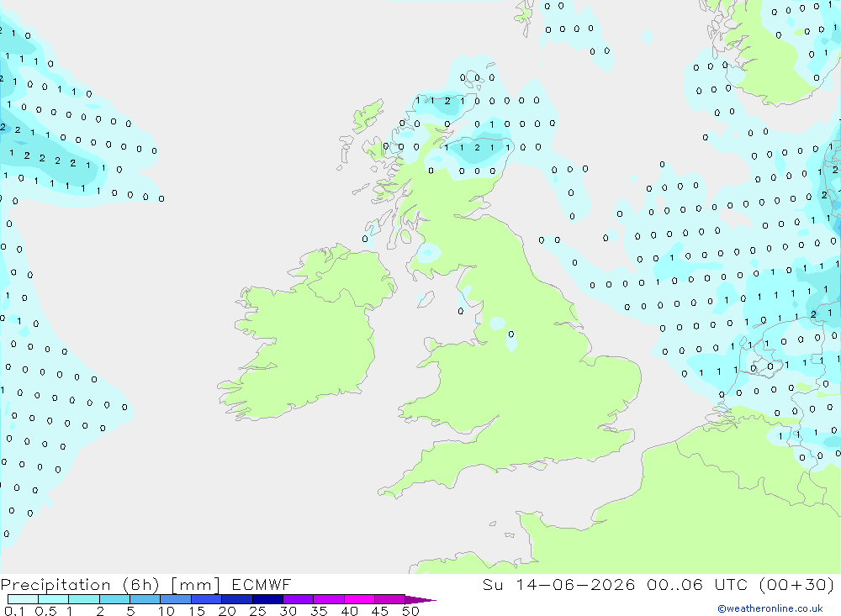
Task: Select the 'ECMWF' model name text
Action: (262, 584)
